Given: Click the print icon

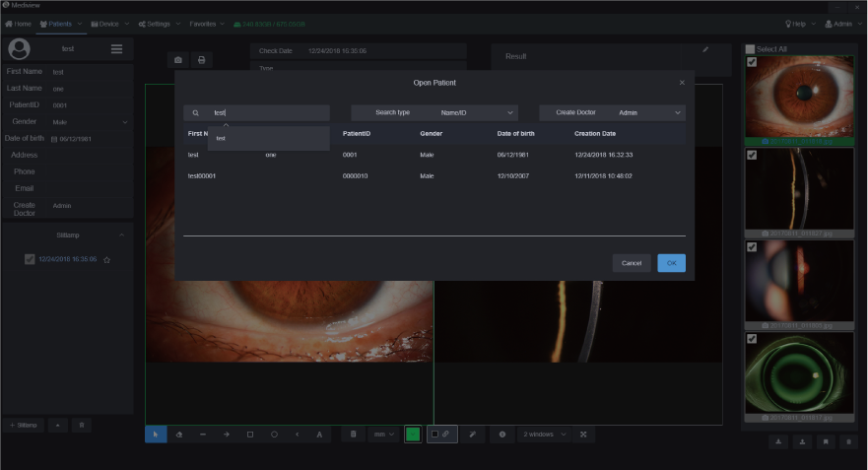Looking at the screenshot, I should (x=202, y=60).
